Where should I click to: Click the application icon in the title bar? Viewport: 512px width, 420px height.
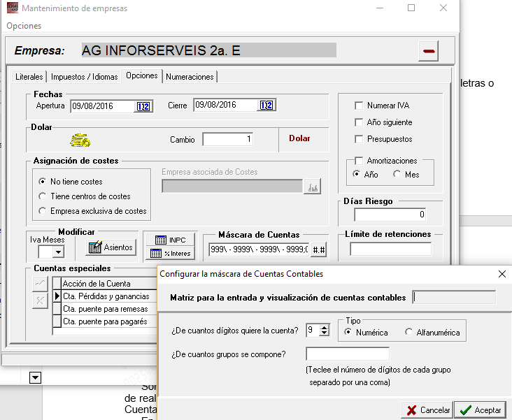(13, 8)
